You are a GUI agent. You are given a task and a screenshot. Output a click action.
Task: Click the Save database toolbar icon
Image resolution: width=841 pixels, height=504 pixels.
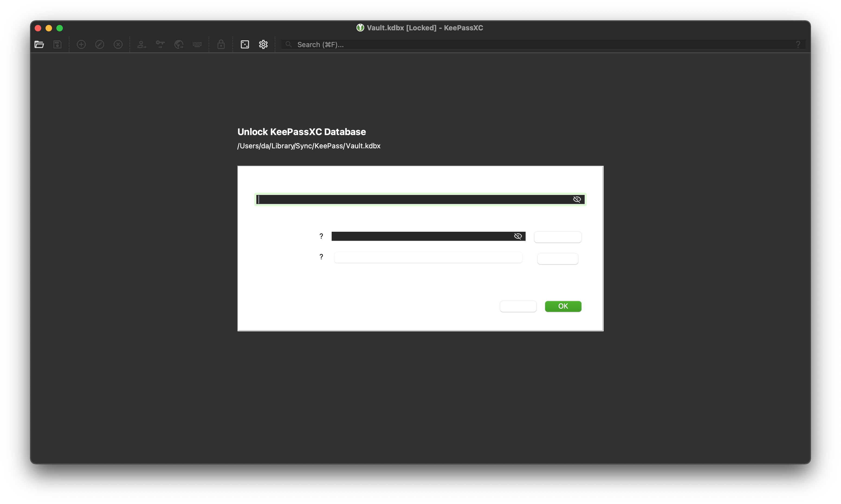pyautogui.click(x=57, y=44)
